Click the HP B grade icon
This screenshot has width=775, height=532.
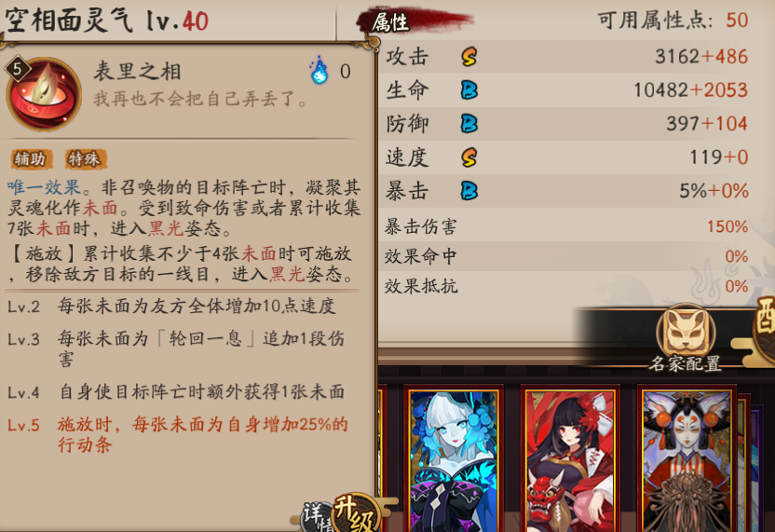tap(469, 90)
